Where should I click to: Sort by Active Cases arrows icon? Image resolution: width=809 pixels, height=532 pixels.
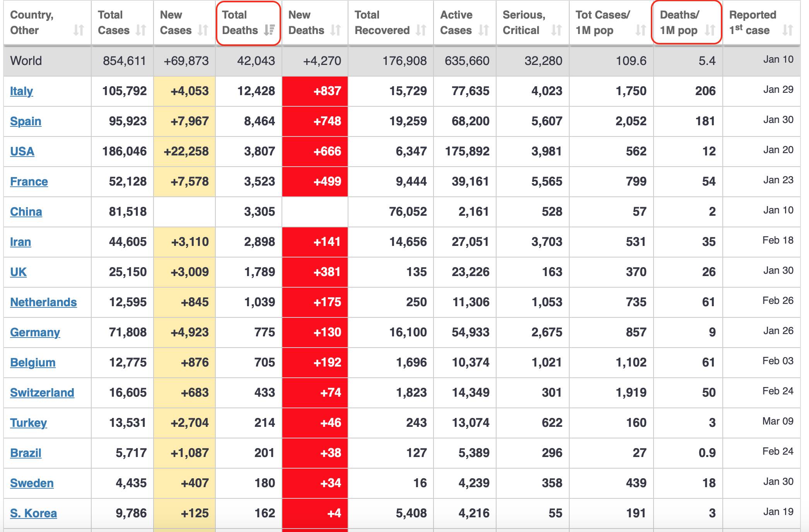point(483,30)
